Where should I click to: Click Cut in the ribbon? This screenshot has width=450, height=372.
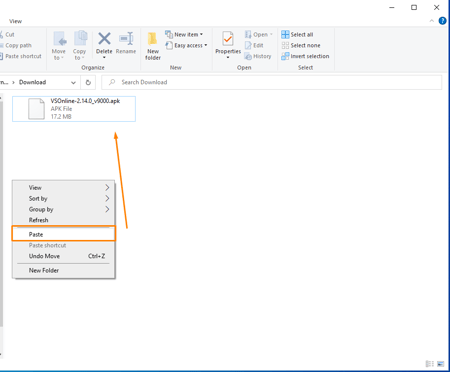[7, 34]
